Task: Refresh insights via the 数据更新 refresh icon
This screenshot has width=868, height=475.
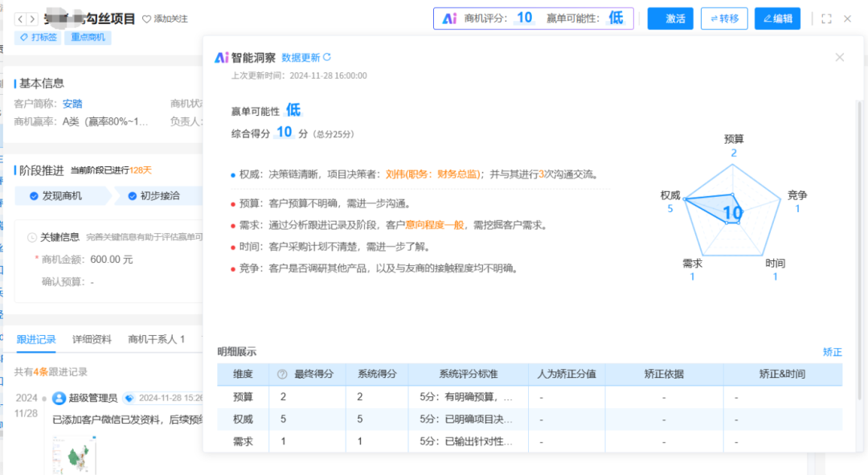Action: 326,57
